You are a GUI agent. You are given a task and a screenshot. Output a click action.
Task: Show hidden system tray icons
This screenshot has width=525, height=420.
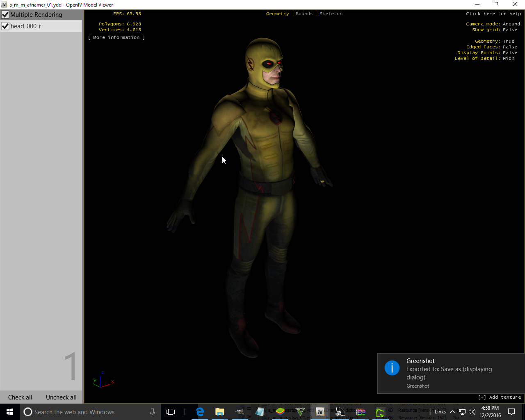(x=452, y=412)
